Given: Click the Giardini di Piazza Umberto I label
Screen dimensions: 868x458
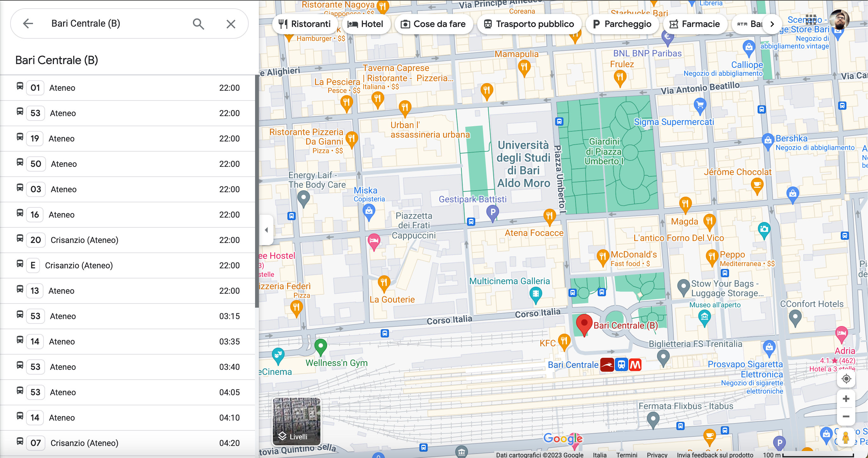Looking at the screenshot, I should (604, 151).
